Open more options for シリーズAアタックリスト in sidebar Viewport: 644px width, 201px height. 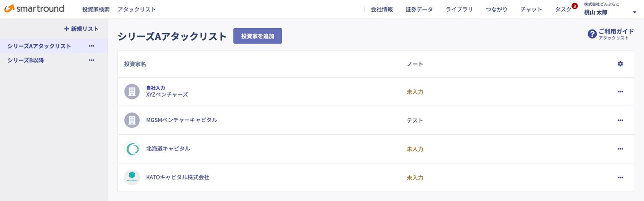[92, 46]
